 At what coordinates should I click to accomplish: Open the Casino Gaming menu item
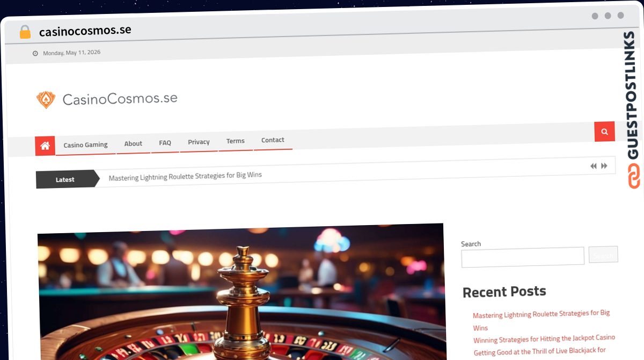[85, 145]
